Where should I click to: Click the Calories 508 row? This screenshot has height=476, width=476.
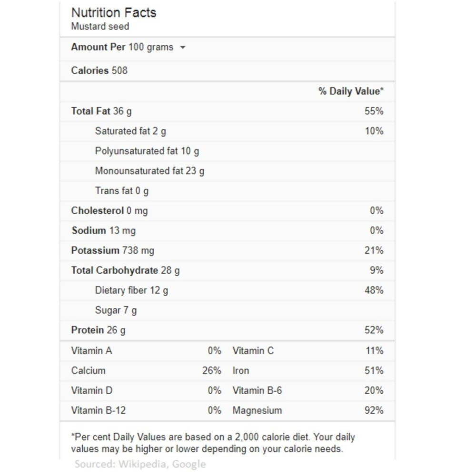(99, 70)
